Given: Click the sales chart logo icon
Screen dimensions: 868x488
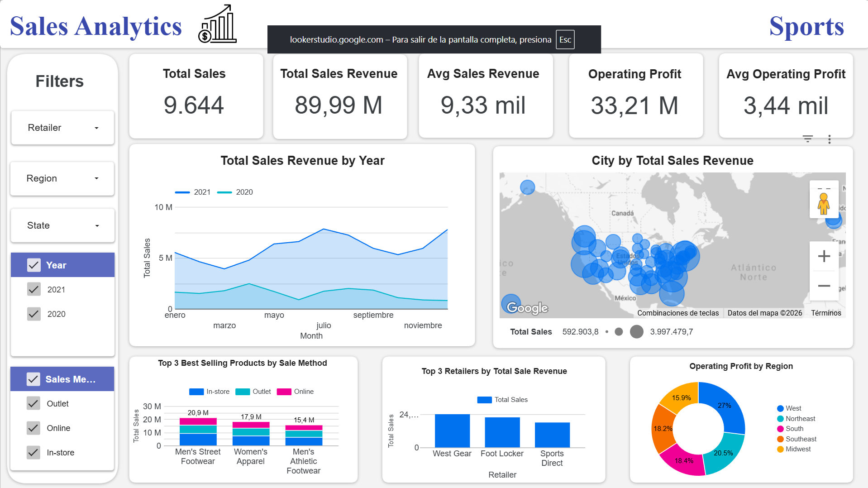Looking at the screenshot, I should [x=217, y=24].
